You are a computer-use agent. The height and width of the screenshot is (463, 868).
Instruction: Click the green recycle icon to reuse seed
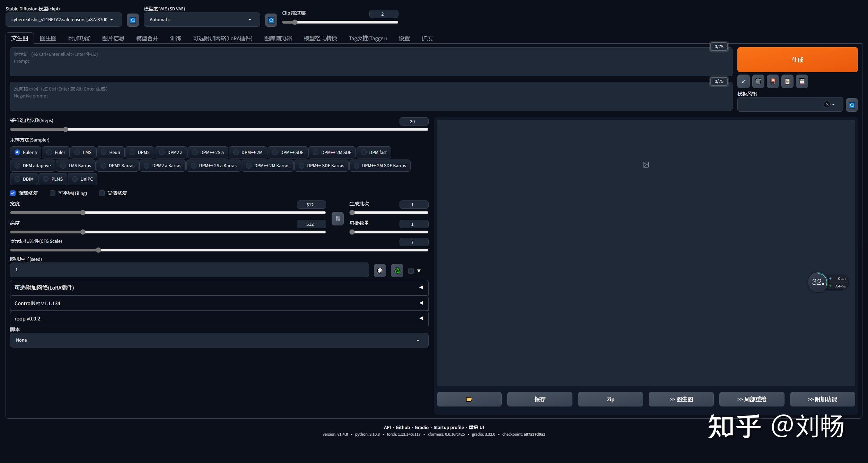coord(397,271)
